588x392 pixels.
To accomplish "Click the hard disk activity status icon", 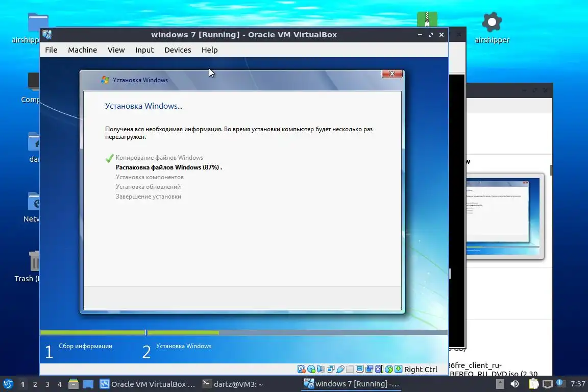I will [301, 369].
